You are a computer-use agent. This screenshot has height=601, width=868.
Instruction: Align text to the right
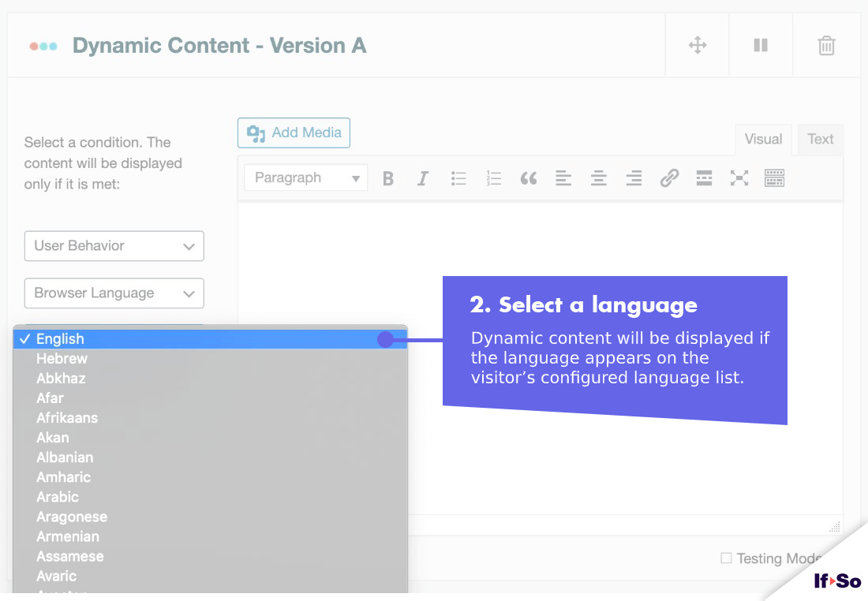[x=634, y=178]
